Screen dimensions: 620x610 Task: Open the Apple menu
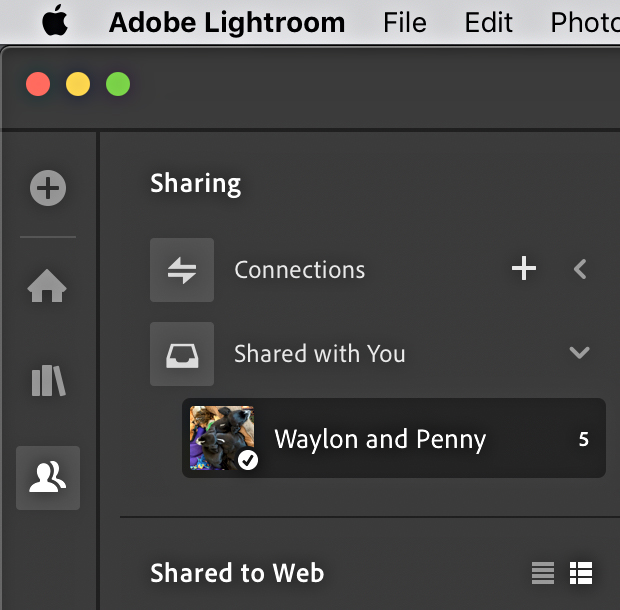point(55,21)
